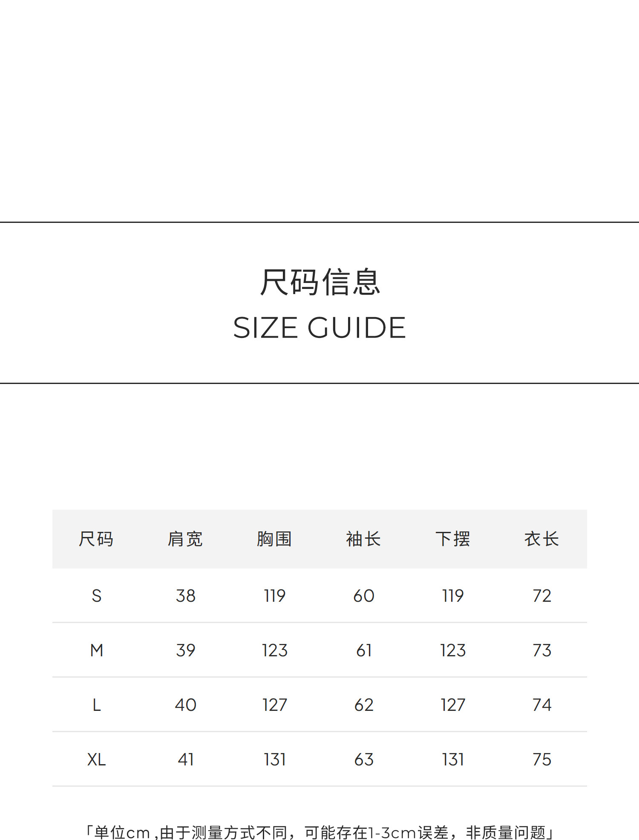
Task: Select the S size row label
Action: click(97, 596)
